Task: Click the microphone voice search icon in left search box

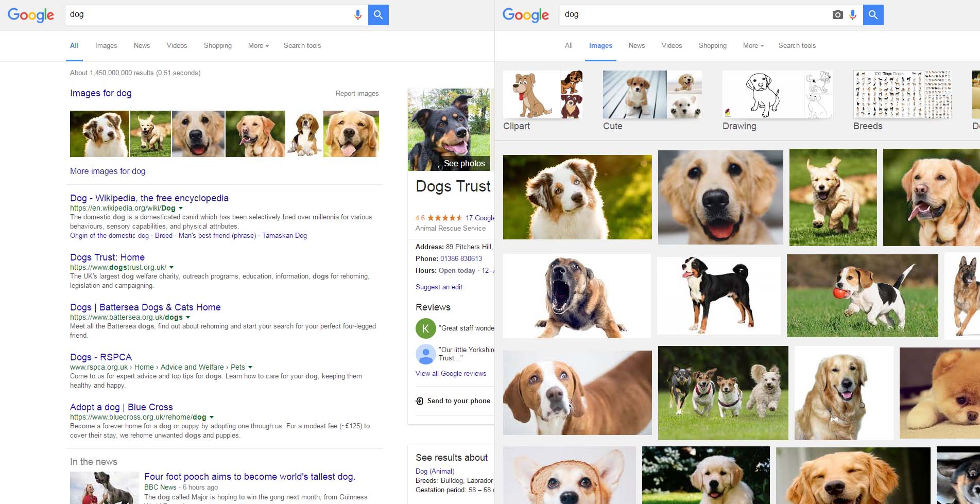Action: (x=358, y=15)
